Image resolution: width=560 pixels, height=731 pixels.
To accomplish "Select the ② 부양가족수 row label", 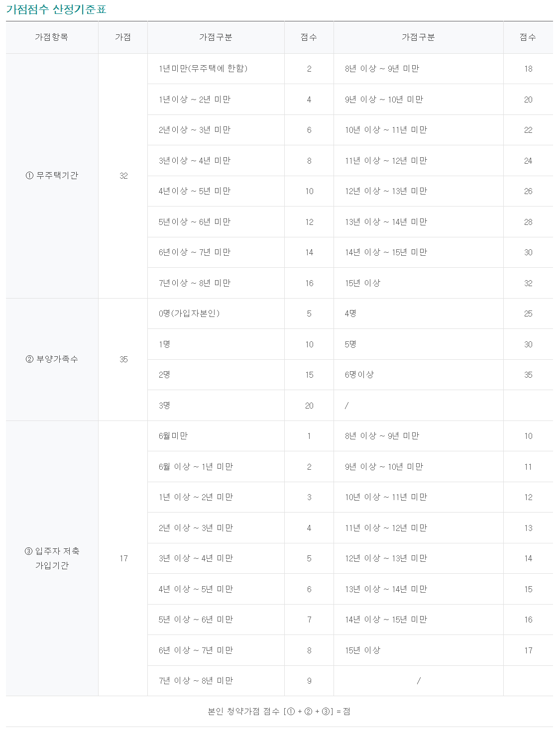I will click(x=52, y=359).
